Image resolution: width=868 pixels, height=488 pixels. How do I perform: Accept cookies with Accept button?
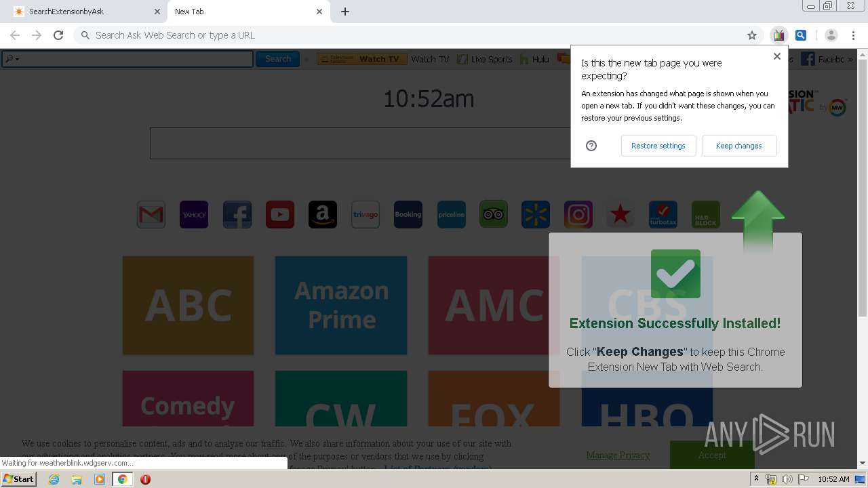[x=712, y=455]
